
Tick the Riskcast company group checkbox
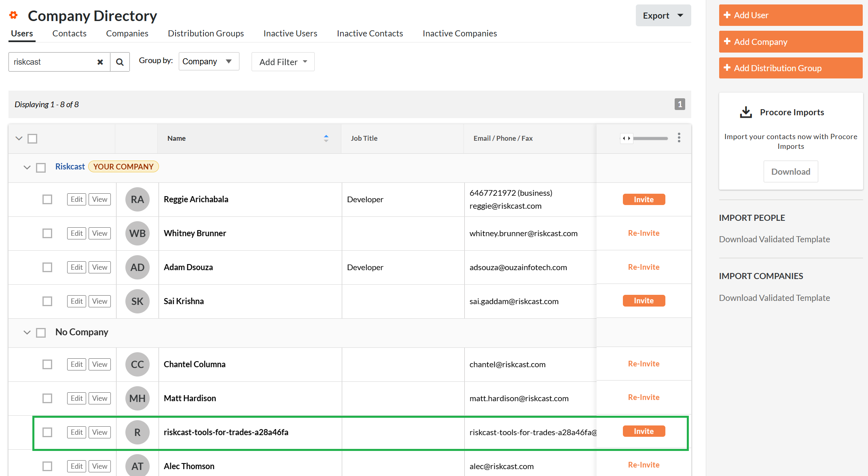pos(41,167)
